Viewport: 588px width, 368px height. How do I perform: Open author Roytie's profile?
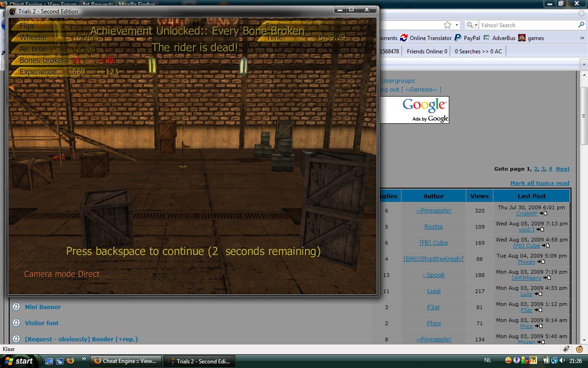(x=434, y=226)
